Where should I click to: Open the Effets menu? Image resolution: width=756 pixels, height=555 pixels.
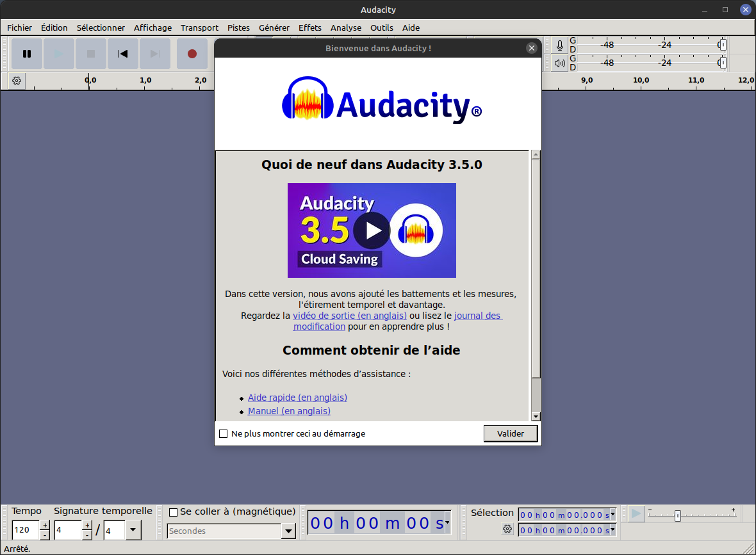click(310, 28)
